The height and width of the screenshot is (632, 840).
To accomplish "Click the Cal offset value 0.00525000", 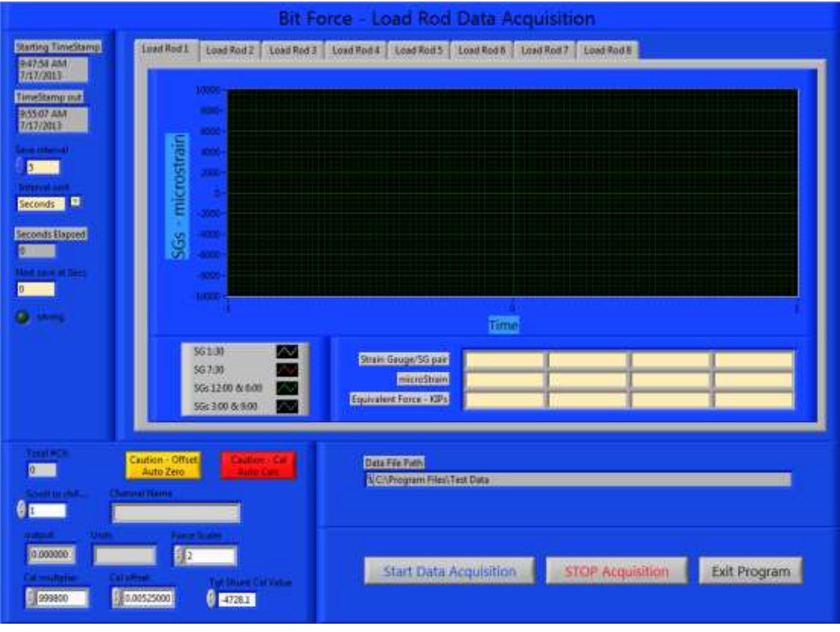I will 148,598.
